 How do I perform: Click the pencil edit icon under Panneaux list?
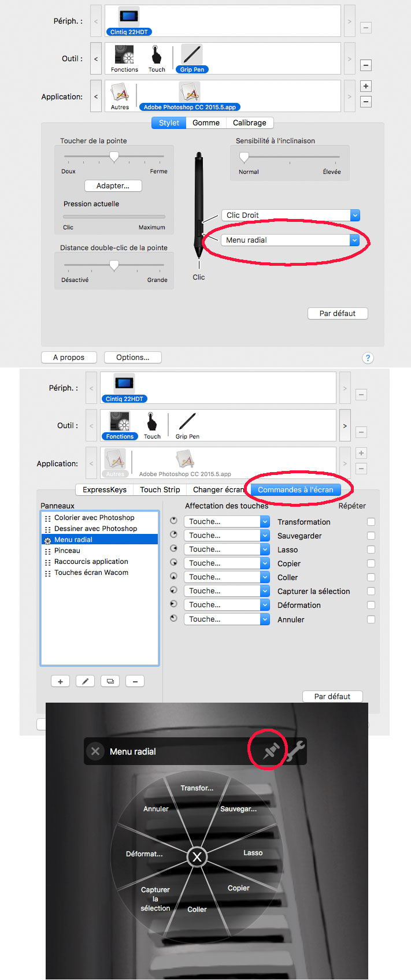85,681
